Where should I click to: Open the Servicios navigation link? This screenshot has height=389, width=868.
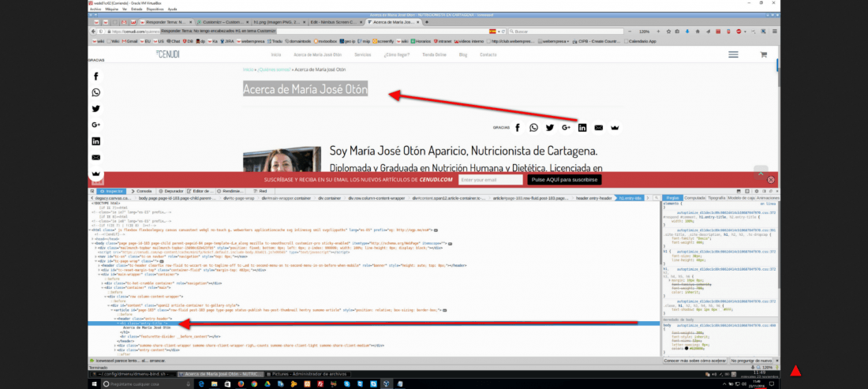point(363,54)
